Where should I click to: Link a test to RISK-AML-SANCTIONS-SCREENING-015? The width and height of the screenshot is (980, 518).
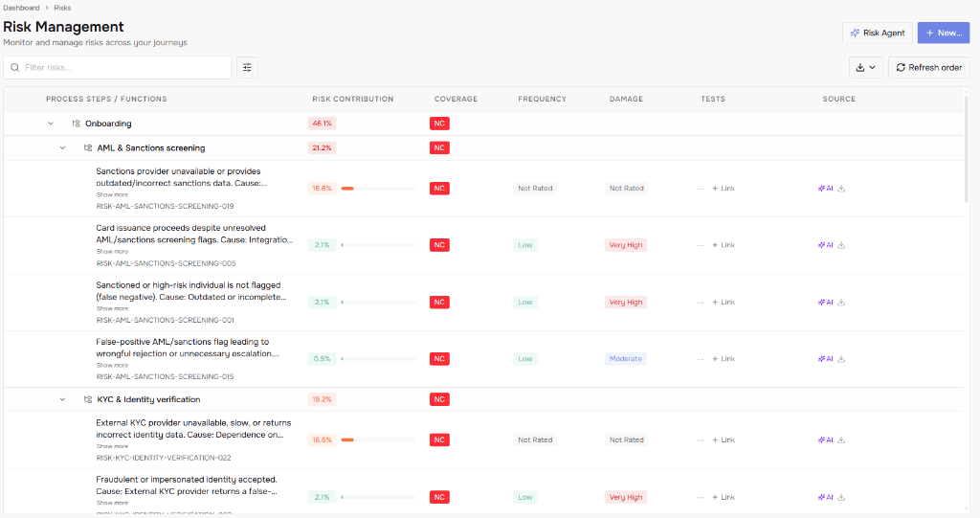724,359
